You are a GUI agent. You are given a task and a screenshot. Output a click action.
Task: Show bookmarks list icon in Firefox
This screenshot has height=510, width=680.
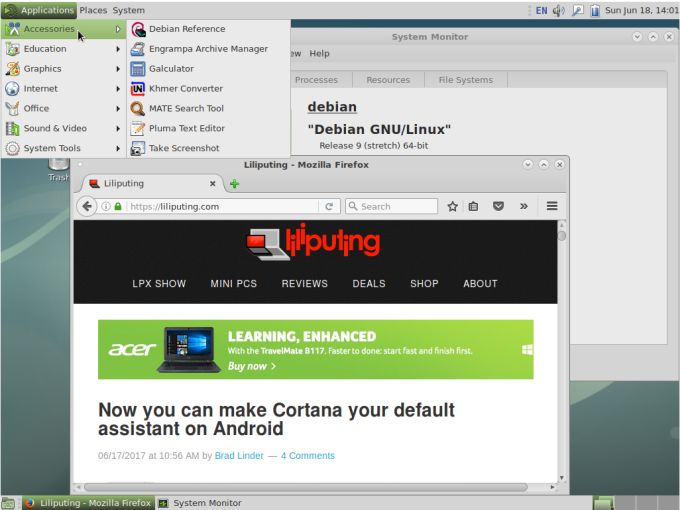473,206
